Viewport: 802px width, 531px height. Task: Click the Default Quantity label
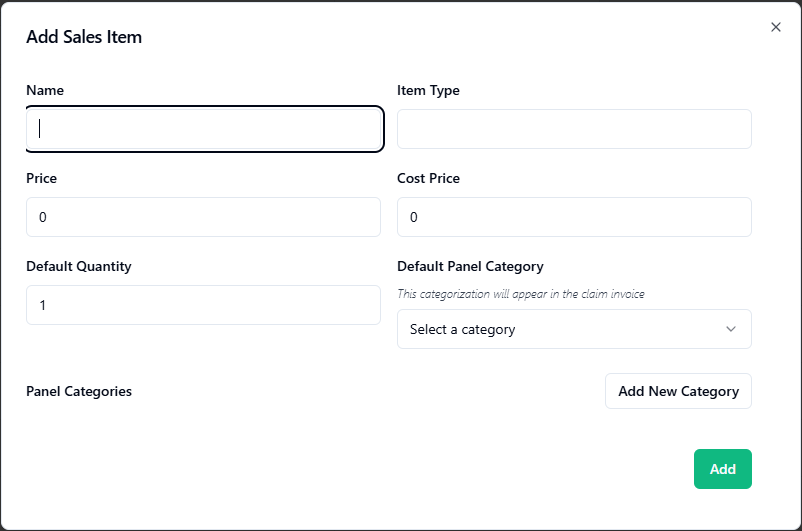click(x=79, y=266)
